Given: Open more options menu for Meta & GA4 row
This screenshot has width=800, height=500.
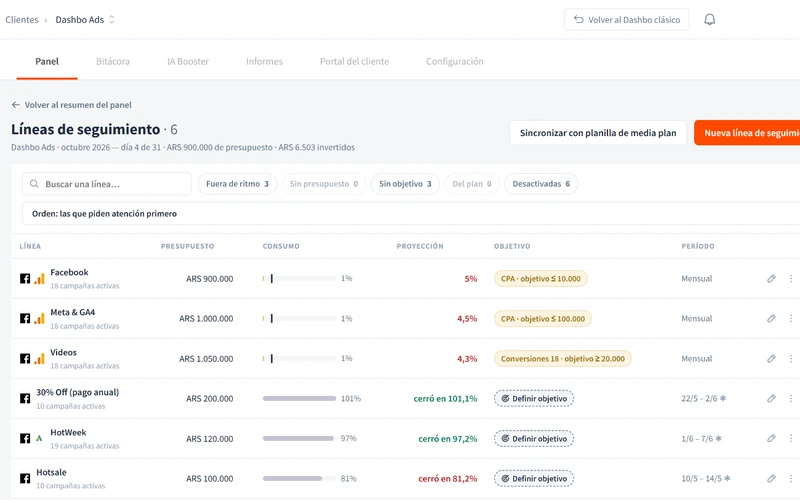Looking at the screenshot, I should pos(791,318).
